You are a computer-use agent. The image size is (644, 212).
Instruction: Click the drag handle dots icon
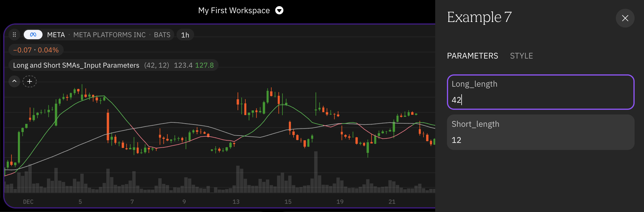click(14, 35)
